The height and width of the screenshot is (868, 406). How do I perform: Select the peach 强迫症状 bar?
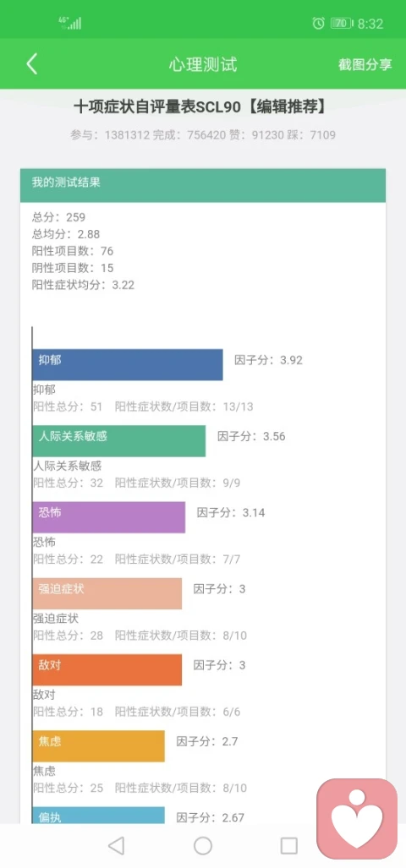[x=107, y=593]
